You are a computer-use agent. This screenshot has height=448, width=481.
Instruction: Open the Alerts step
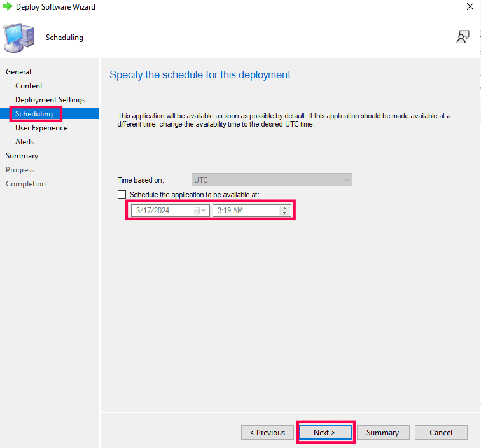coord(25,142)
